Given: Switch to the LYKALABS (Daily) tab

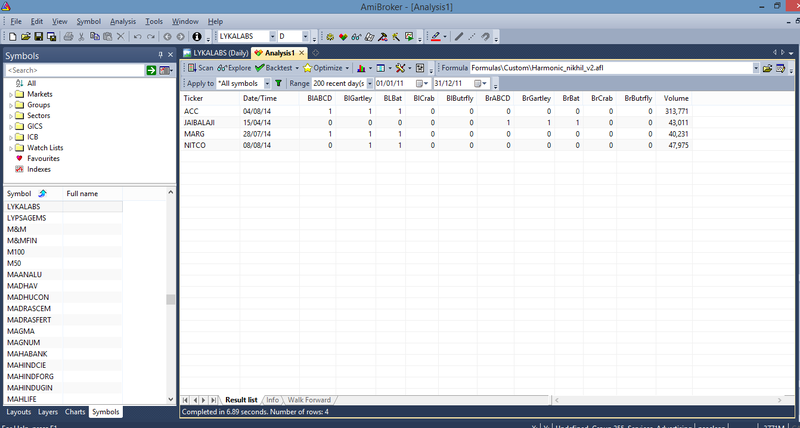Looking at the screenshot, I should [x=216, y=53].
